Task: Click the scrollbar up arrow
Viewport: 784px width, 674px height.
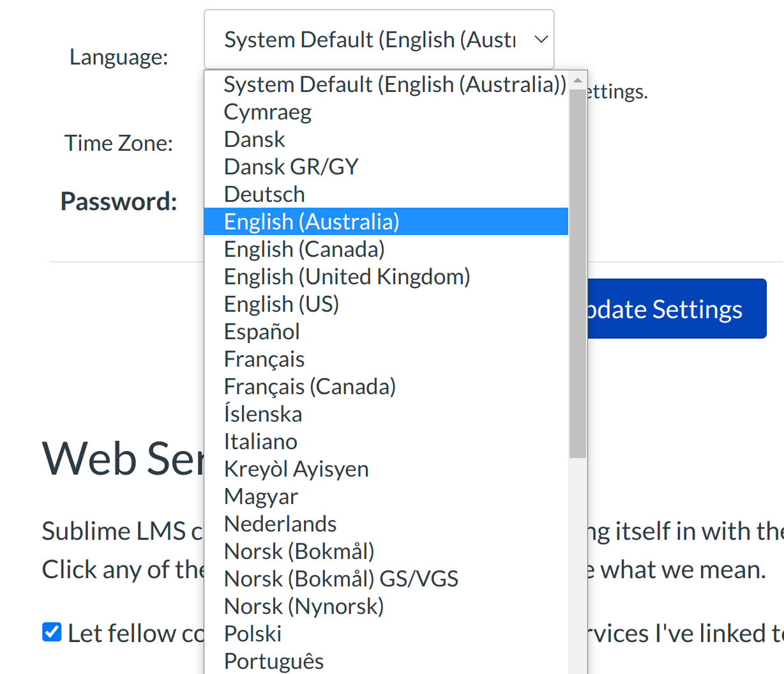Action: click(577, 80)
